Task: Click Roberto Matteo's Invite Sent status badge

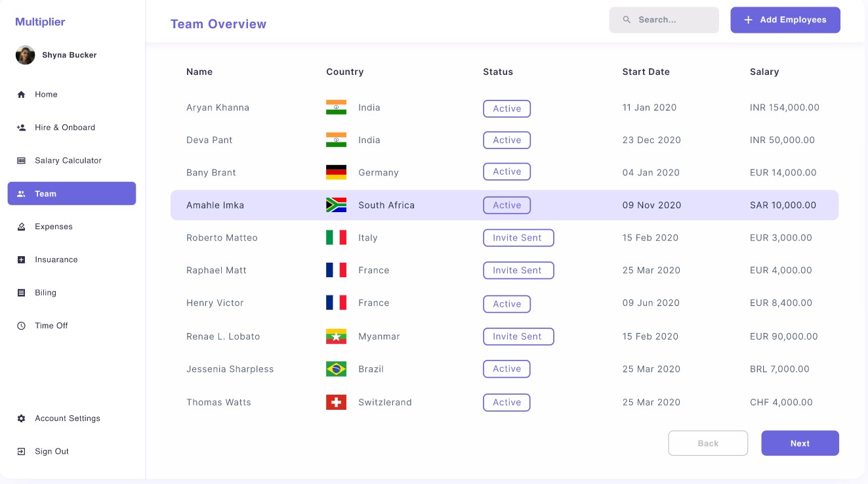Action: coord(518,238)
